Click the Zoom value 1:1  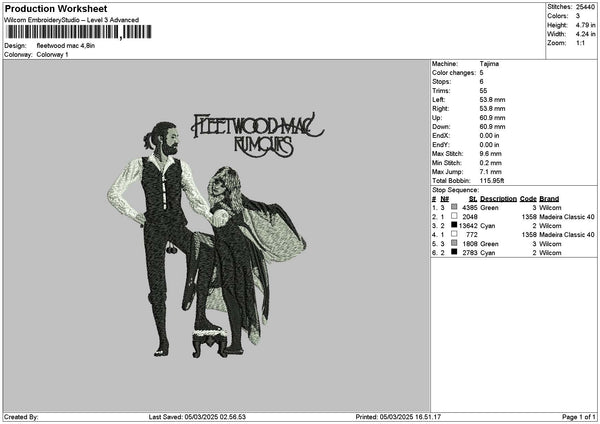580,43
